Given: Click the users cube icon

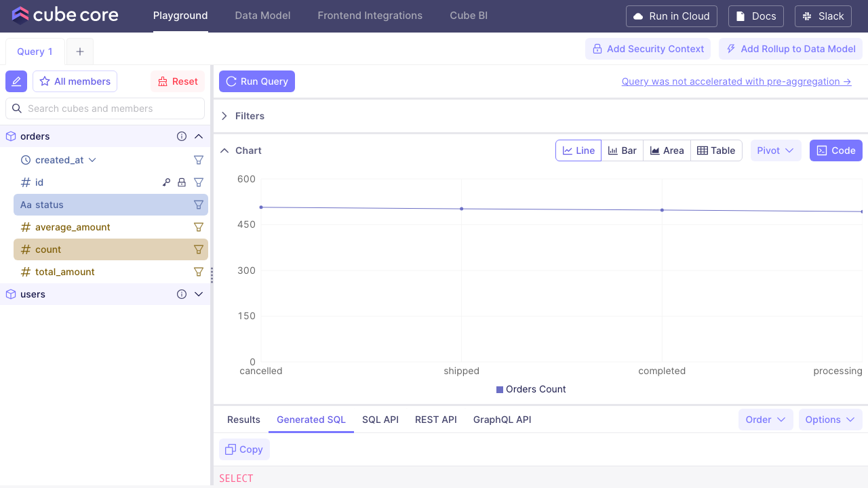Looking at the screenshot, I should pos(11,294).
